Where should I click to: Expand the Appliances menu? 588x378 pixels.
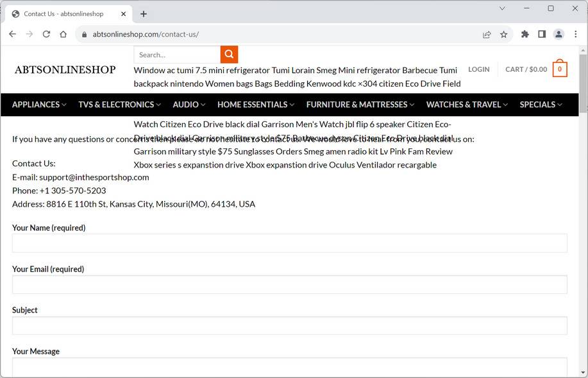[39, 105]
